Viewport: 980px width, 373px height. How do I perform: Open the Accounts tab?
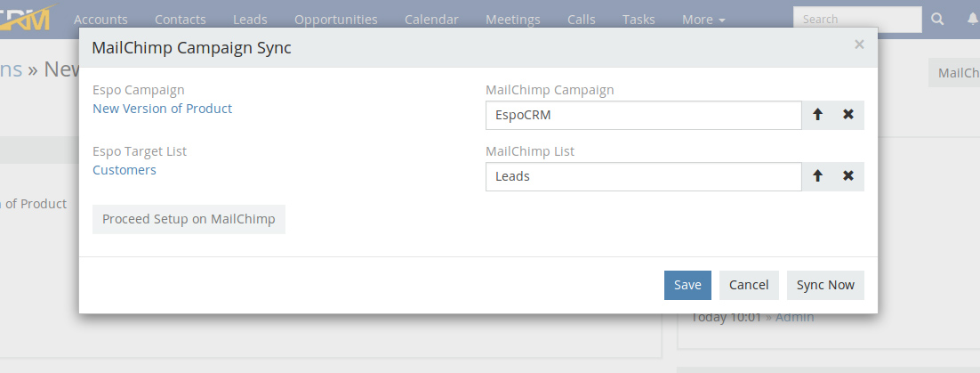[x=100, y=20]
